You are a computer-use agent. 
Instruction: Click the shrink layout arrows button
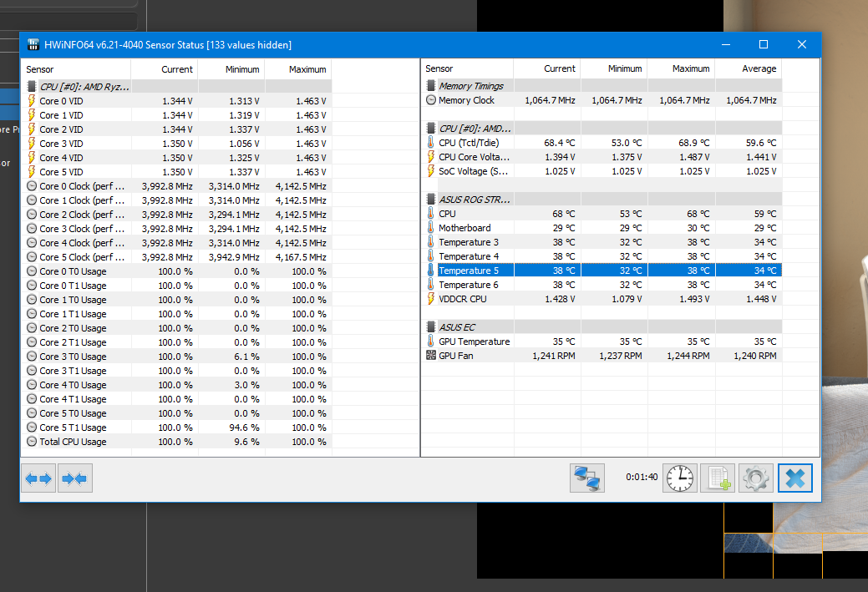(74, 478)
